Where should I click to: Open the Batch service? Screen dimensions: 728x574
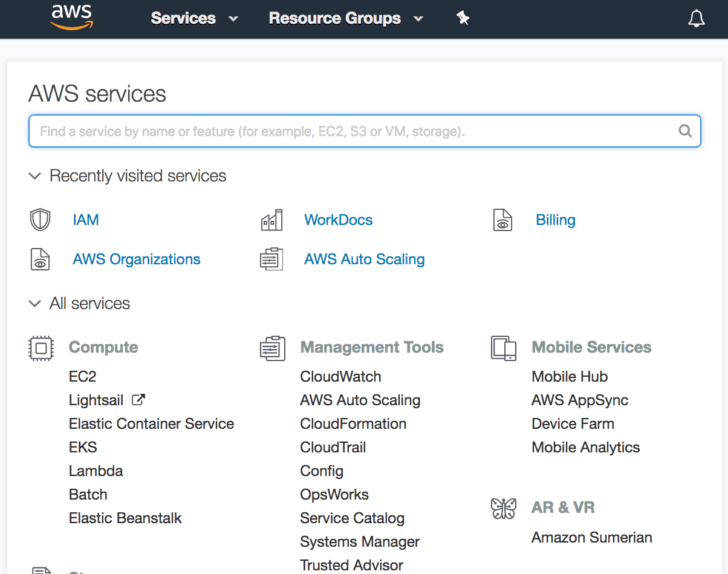(x=88, y=495)
